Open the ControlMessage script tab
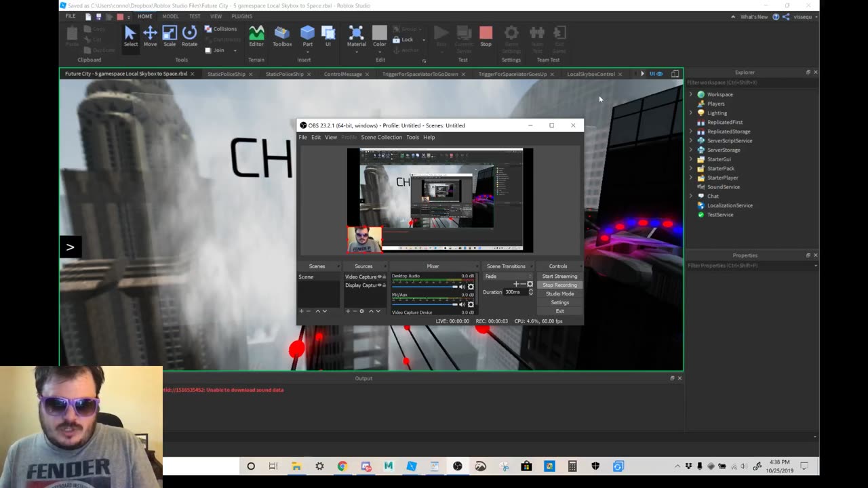The height and width of the screenshot is (488, 868). click(x=342, y=74)
